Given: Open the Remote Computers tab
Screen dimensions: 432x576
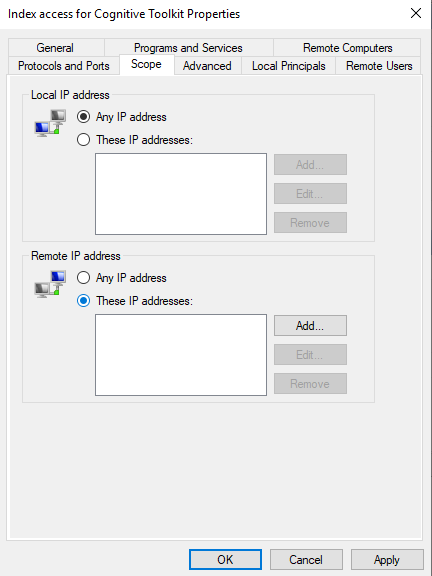Looking at the screenshot, I should [348, 48].
